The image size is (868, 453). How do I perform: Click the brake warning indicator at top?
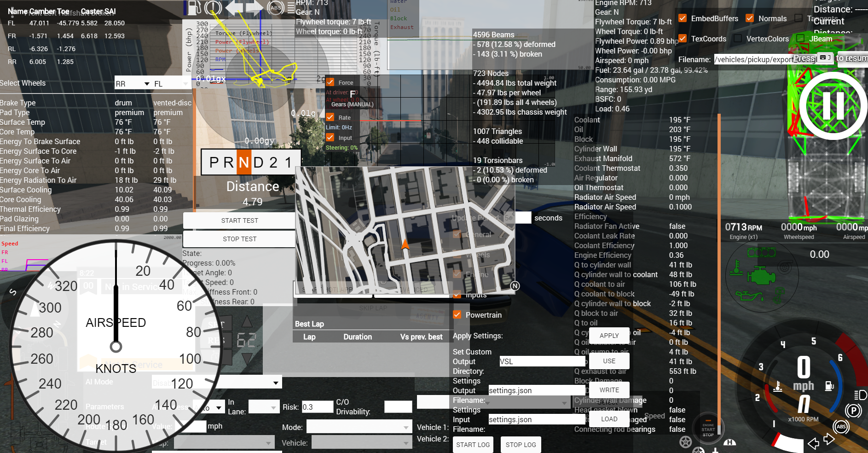point(213,7)
